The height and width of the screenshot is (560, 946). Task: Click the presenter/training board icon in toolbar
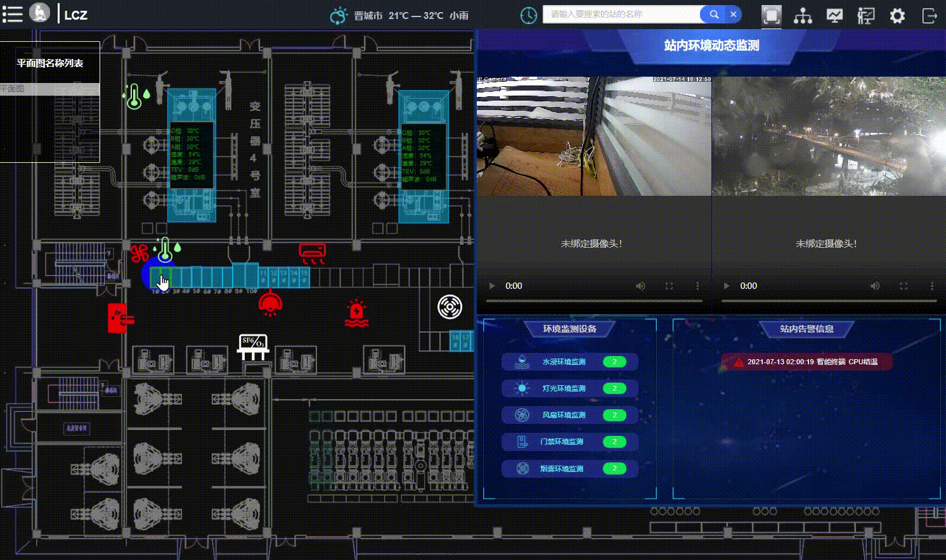point(865,15)
